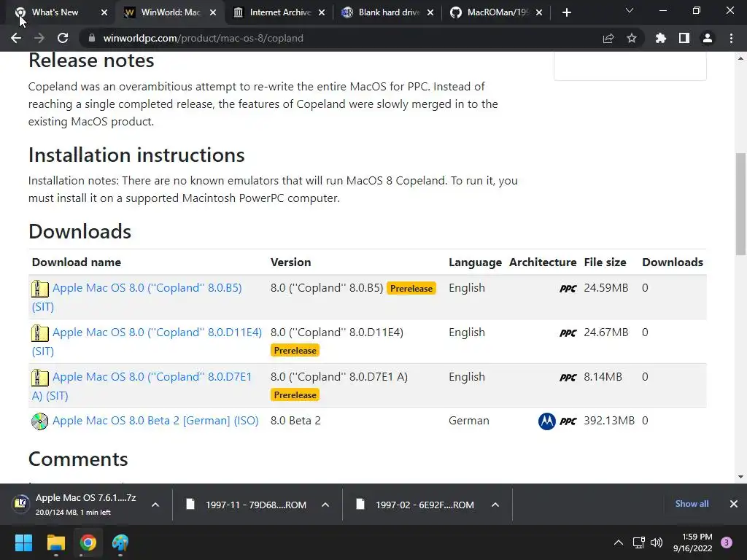The image size is (747, 560).
Task: Close the WinWorld tab
Action: coord(213,12)
